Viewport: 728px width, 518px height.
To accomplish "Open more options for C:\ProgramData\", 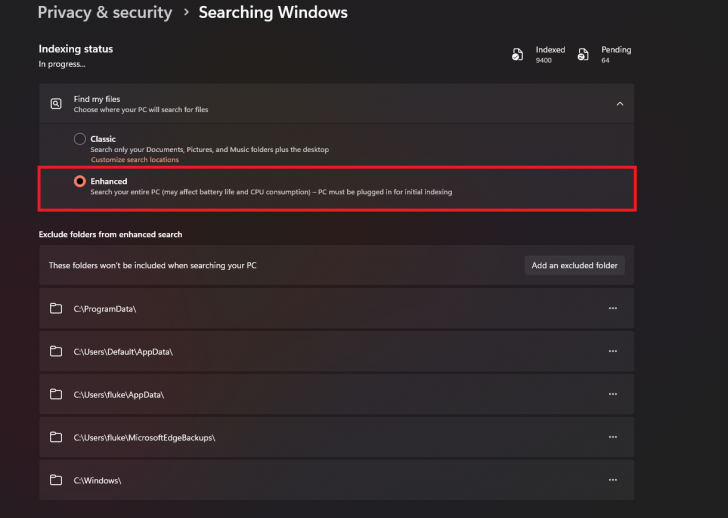I will pyautogui.click(x=612, y=308).
